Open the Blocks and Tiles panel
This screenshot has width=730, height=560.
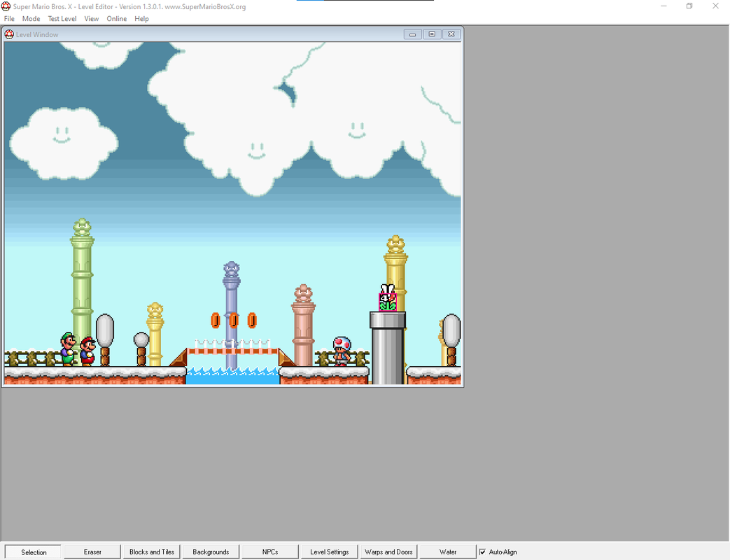(151, 552)
